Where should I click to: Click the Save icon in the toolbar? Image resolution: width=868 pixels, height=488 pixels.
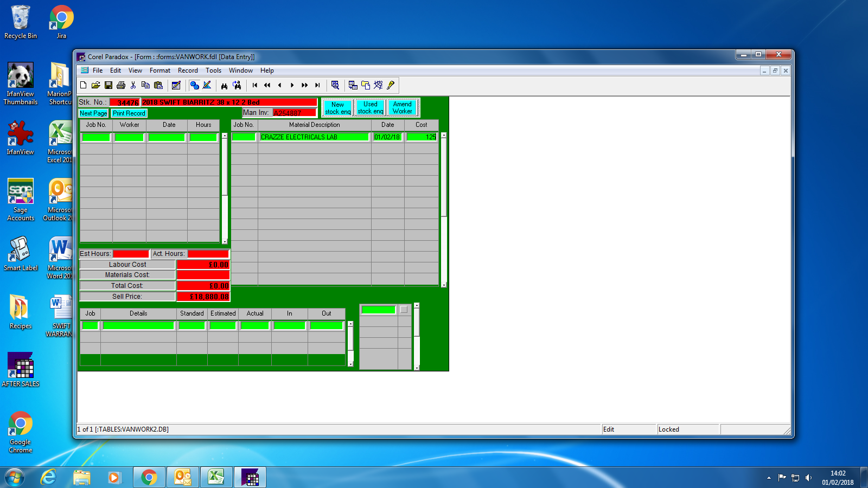click(x=108, y=85)
